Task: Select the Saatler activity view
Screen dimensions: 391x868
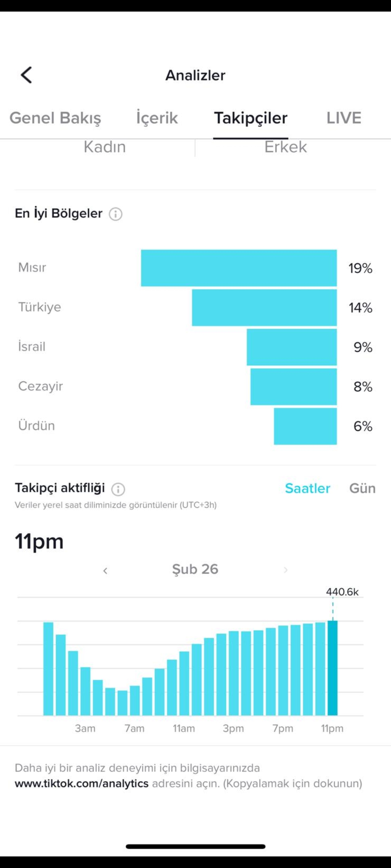Action: 307,488
